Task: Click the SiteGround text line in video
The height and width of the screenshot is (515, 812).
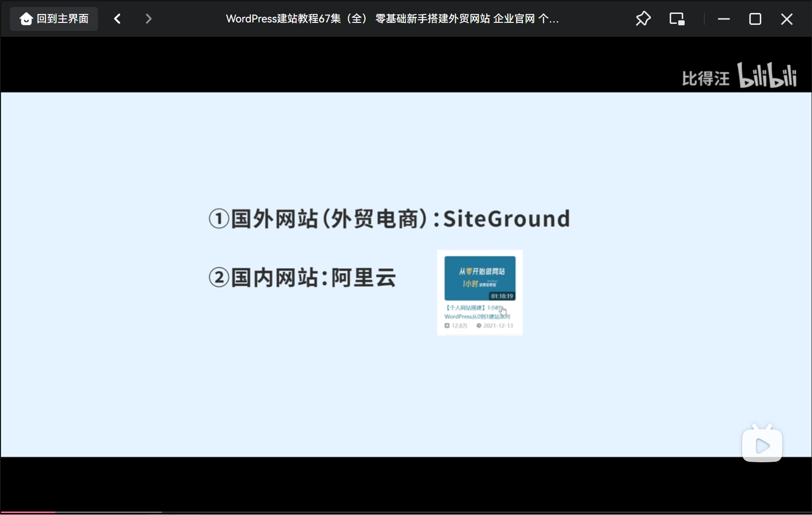Action: (389, 219)
